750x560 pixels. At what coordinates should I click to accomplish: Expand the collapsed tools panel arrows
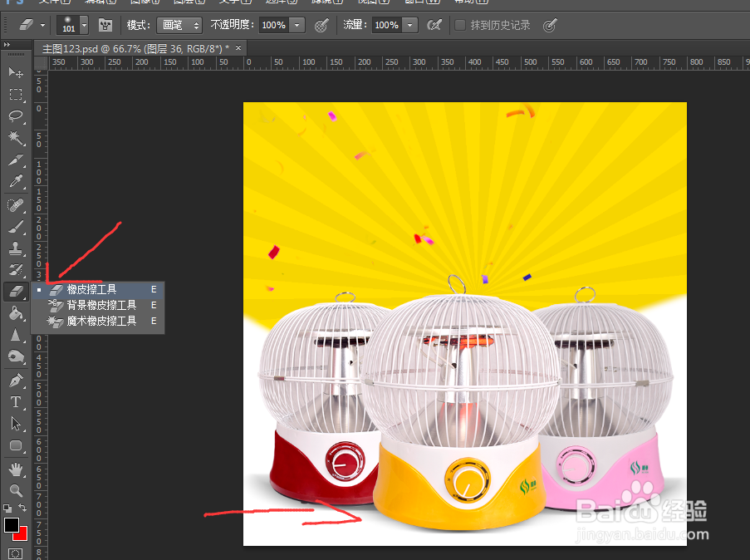(x=7, y=45)
